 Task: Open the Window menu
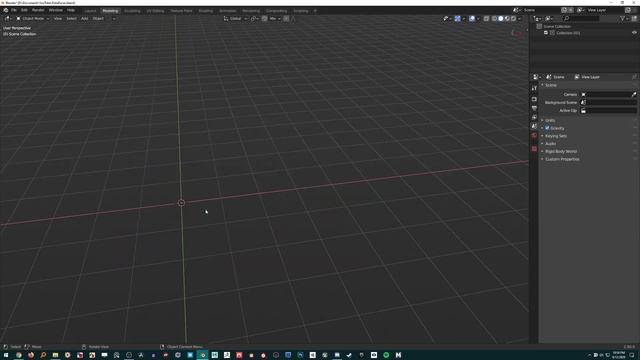click(56, 10)
